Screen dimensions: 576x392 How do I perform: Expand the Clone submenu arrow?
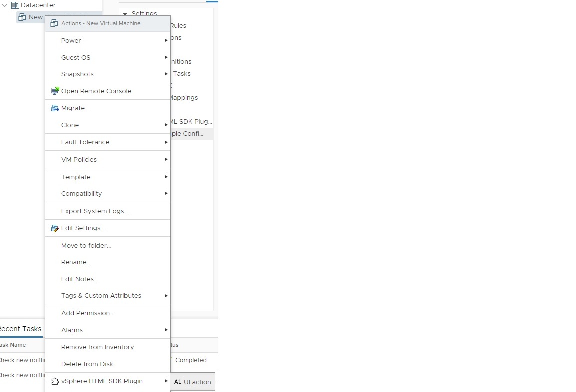[x=166, y=125]
